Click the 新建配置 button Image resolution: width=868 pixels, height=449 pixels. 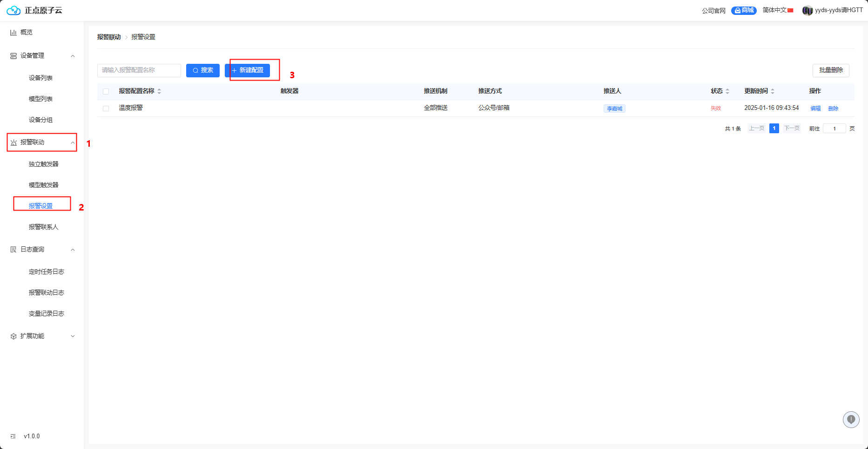coord(247,70)
